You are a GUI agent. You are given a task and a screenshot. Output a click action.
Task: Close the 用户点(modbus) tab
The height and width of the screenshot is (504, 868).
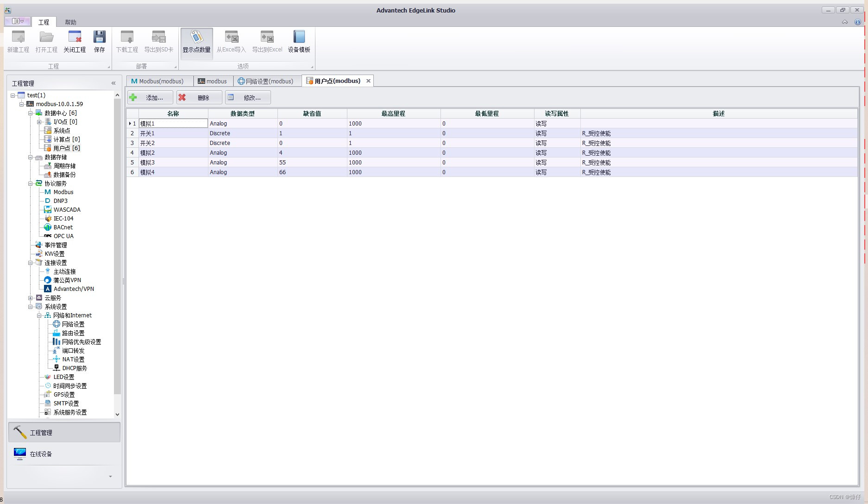coord(368,81)
